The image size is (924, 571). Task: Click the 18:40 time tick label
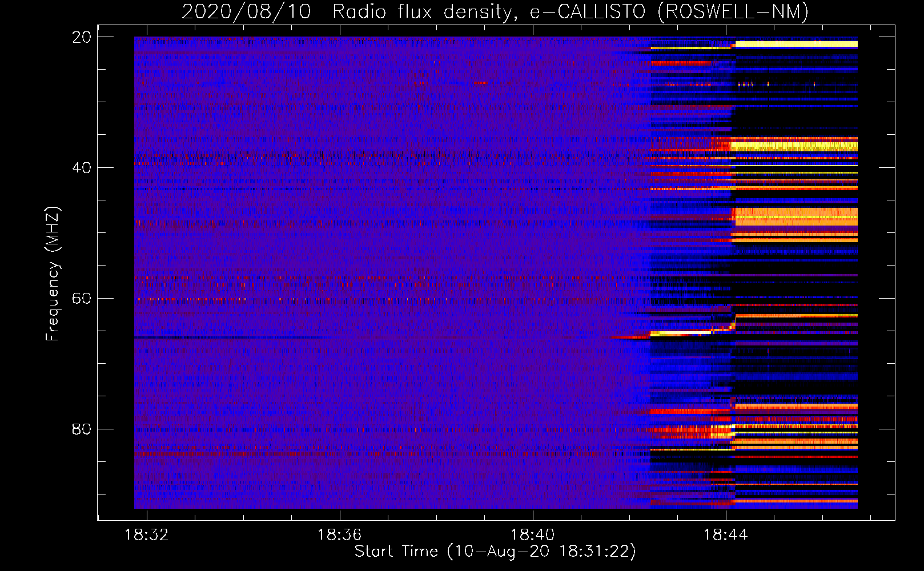533,535
